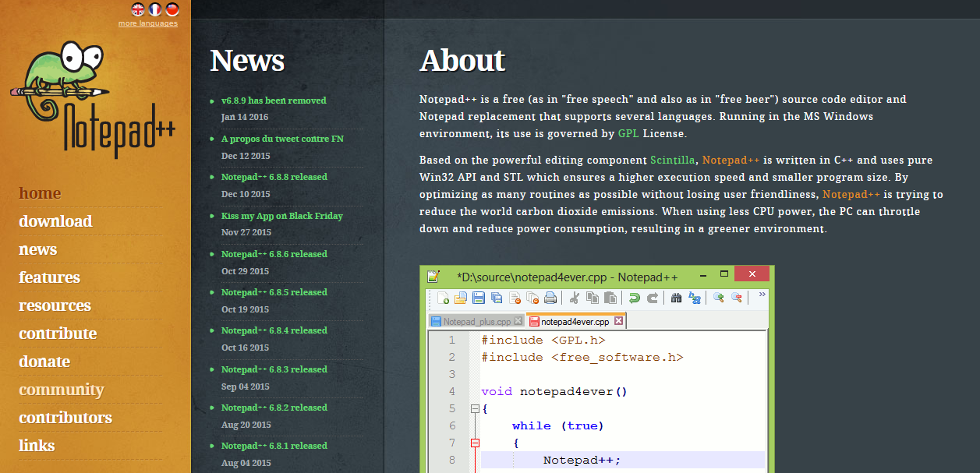Click "#include <GPL.h>" code line
The width and height of the screenshot is (980, 473).
tap(543, 340)
